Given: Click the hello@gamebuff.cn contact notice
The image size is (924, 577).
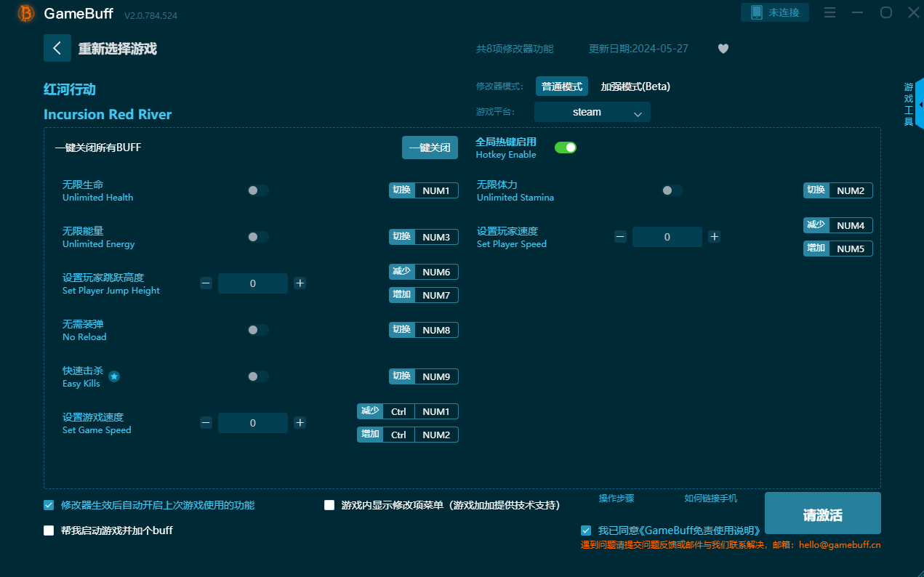Looking at the screenshot, I should click(x=731, y=544).
